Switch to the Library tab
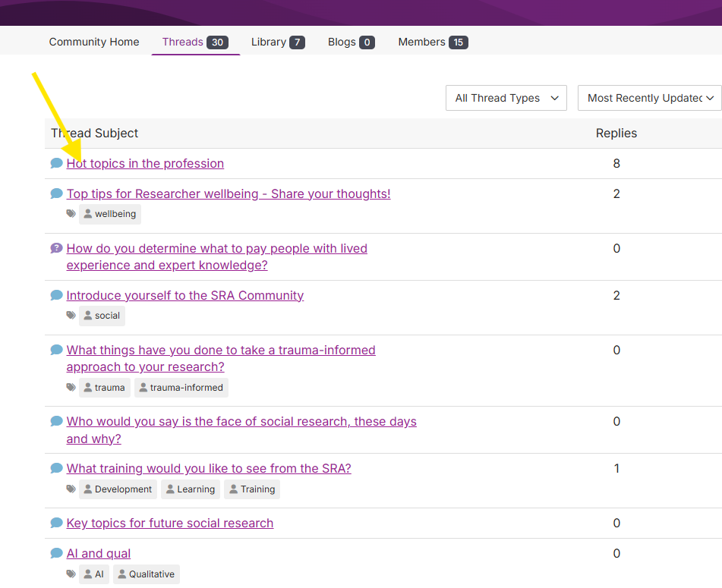 tap(278, 42)
